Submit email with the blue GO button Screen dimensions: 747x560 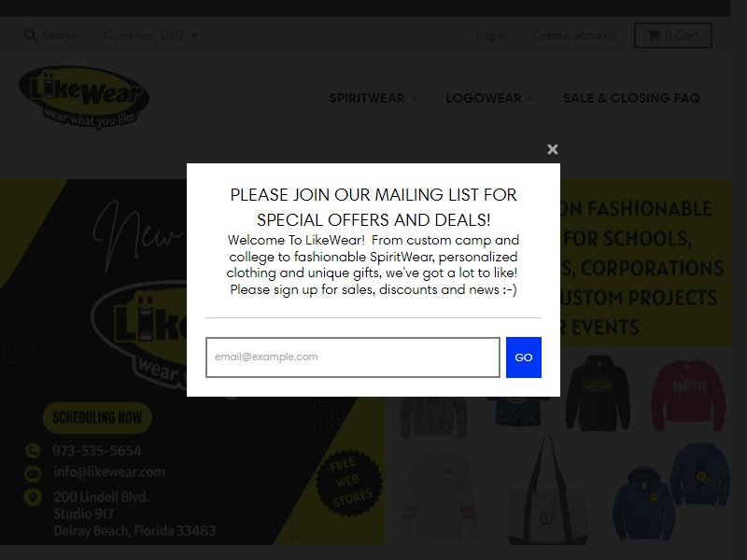coord(524,357)
